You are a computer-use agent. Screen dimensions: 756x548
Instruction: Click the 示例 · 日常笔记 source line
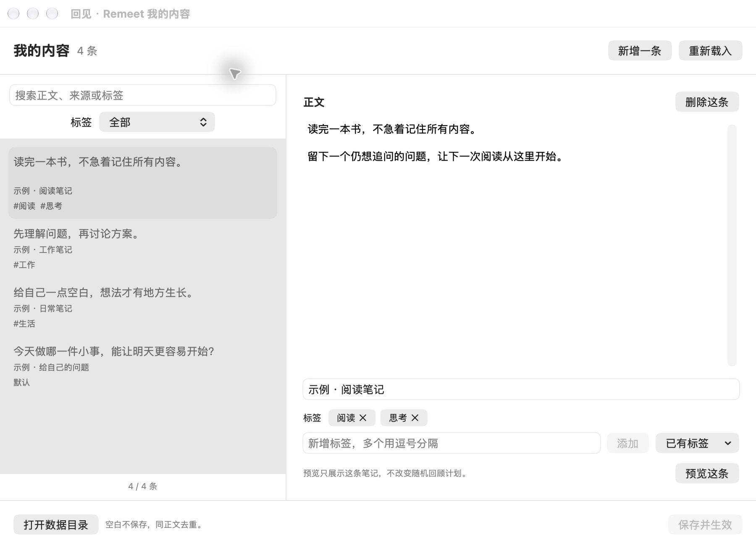(43, 308)
